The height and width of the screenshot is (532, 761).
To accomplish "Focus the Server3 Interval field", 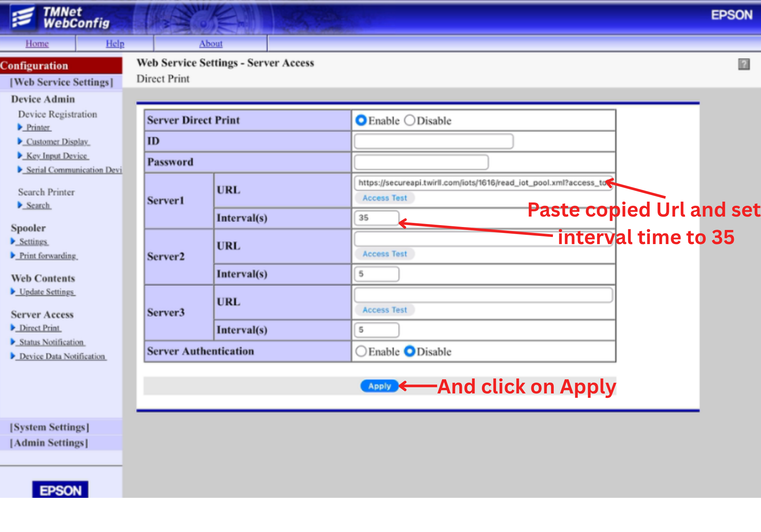I will [x=377, y=330].
